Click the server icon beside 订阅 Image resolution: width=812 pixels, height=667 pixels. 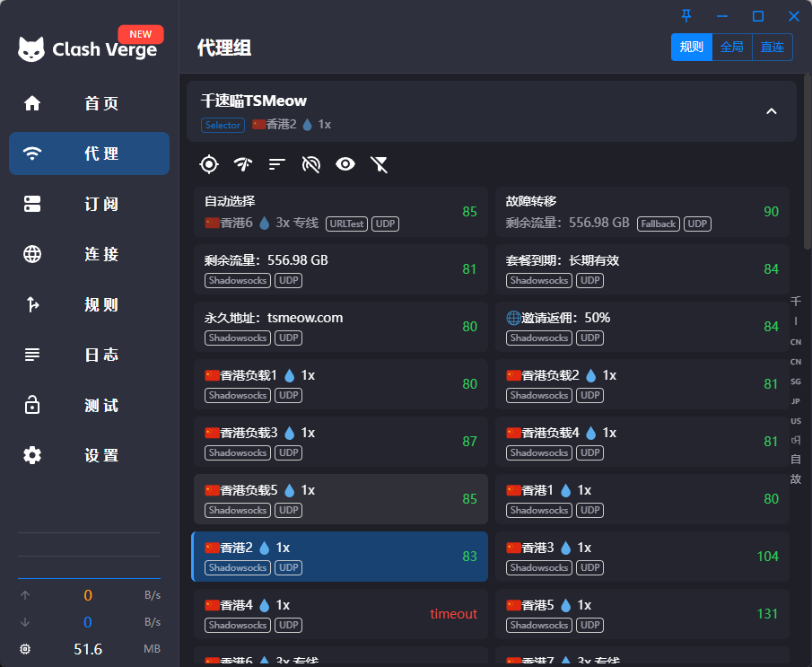[x=32, y=204]
